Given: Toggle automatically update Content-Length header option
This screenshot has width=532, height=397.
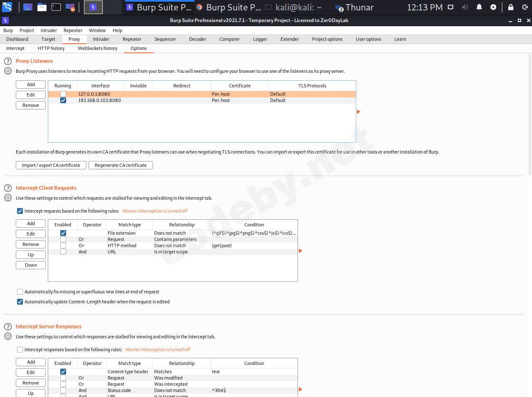Looking at the screenshot, I should (20, 302).
